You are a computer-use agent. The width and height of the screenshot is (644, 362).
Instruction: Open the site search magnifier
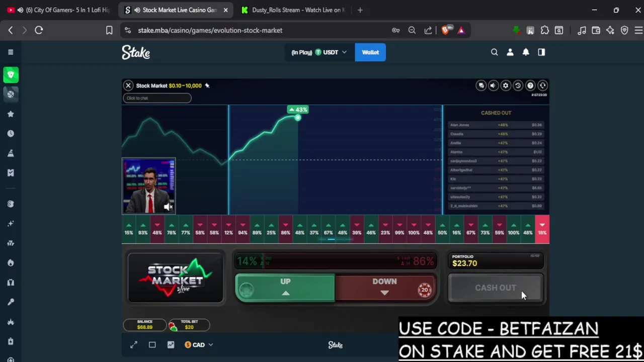[494, 52]
